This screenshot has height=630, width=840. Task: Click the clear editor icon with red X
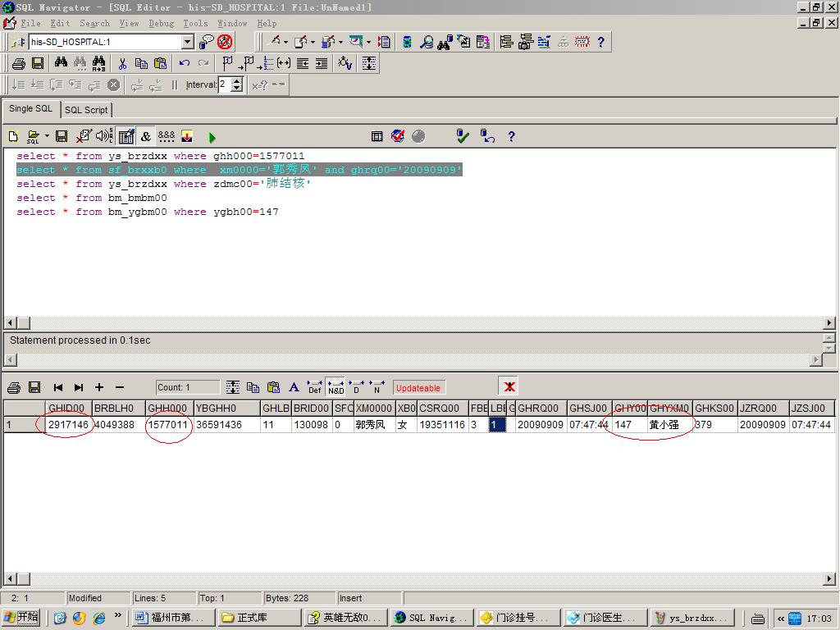[84, 137]
